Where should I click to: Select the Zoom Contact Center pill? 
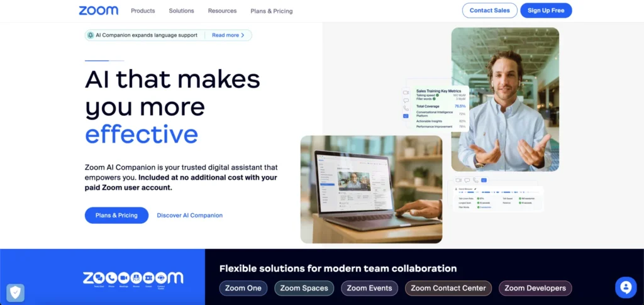448,288
